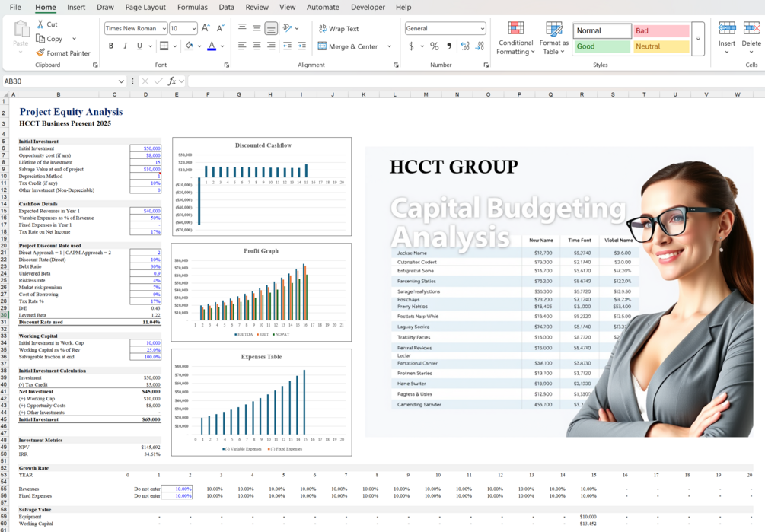Toggle Underline formatting
765x532 pixels.
click(x=139, y=46)
